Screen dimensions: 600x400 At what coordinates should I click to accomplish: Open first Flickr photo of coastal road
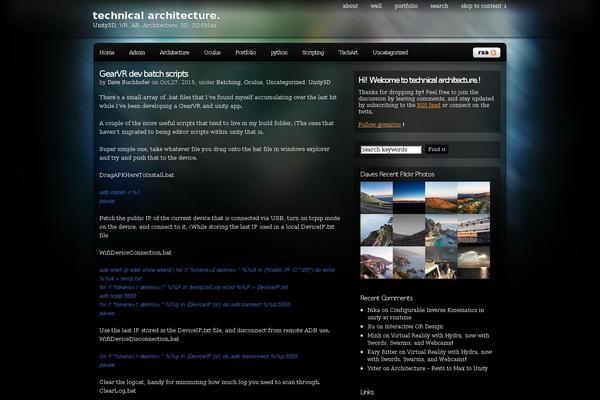(376, 198)
